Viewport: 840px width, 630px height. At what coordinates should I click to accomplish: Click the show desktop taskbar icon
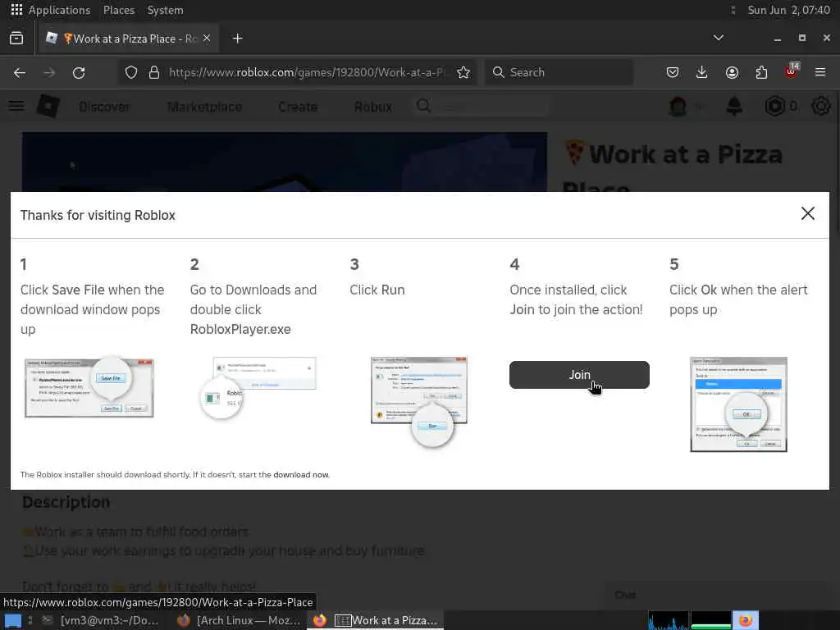pos(13,621)
